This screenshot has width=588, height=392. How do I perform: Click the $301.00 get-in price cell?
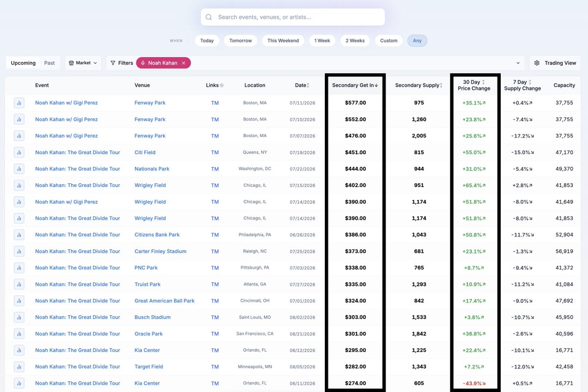click(355, 334)
